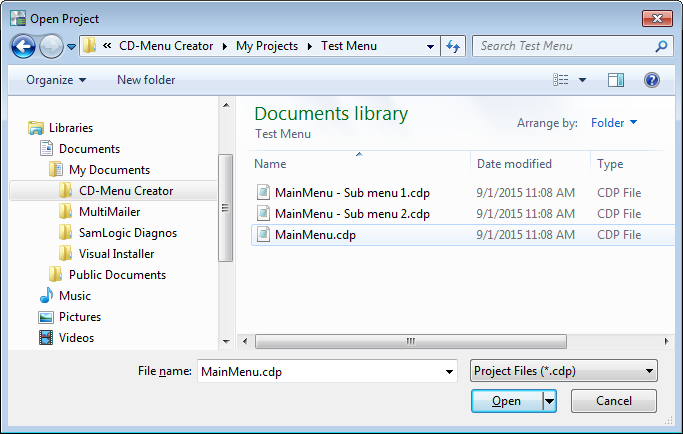Click the search magnifier icon

click(661, 46)
